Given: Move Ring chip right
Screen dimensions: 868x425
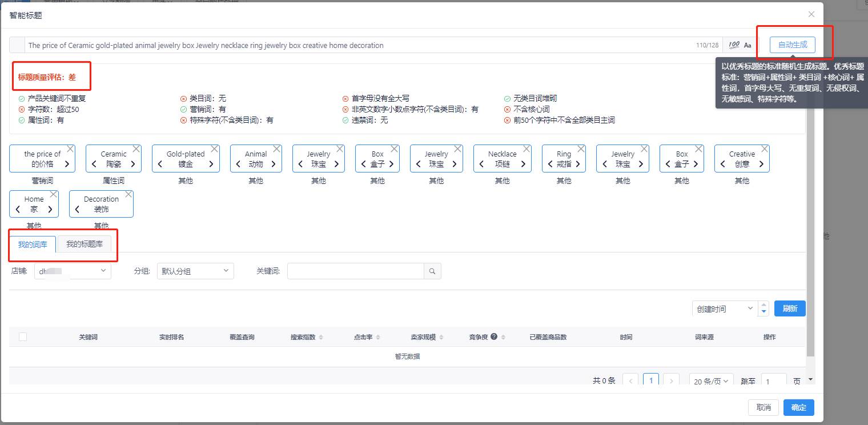Looking at the screenshot, I should coord(578,164).
